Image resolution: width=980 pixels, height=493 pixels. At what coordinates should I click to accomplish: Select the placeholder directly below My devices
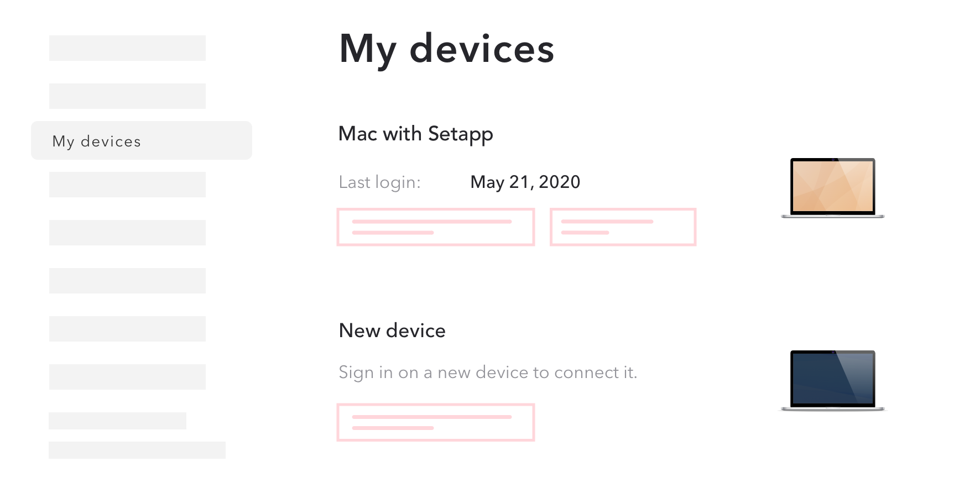pos(127,185)
